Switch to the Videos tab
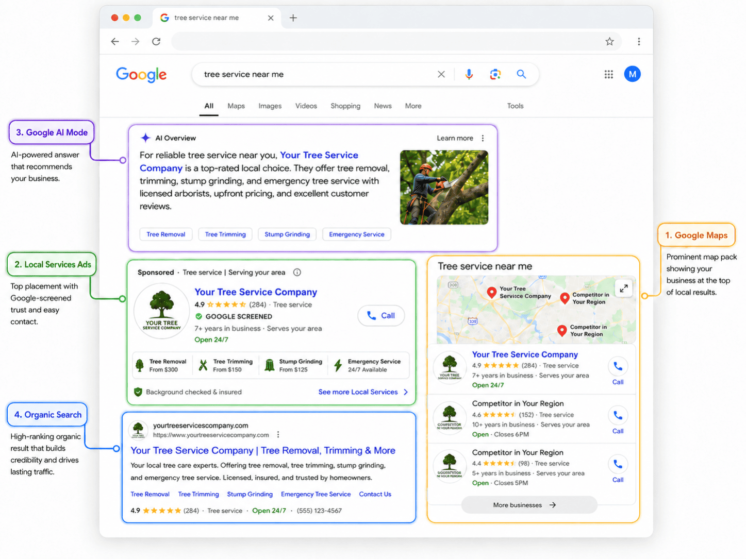Viewport: 746px width, 560px height. tap(306, 106)
